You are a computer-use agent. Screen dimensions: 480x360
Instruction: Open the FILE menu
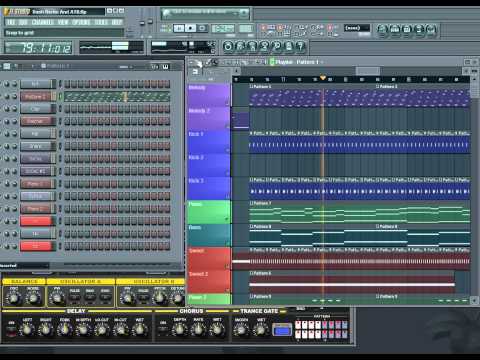coord(11,22)
